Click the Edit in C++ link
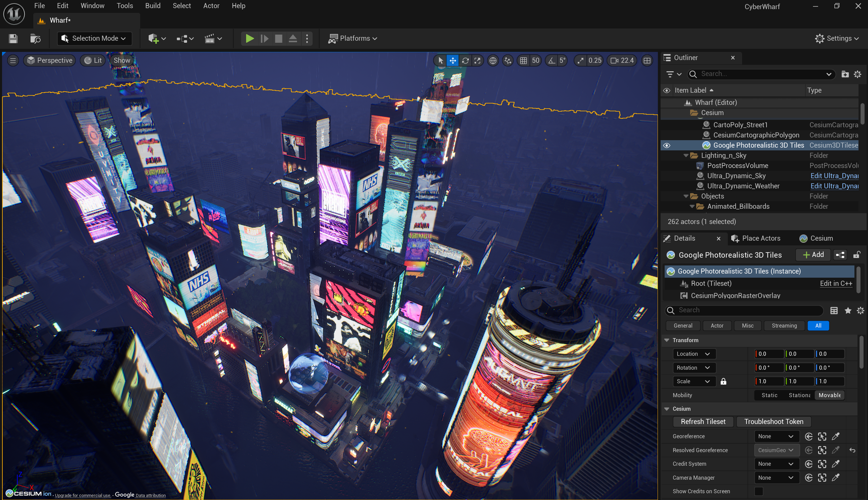Screen dimensions: 868x500 836,283
